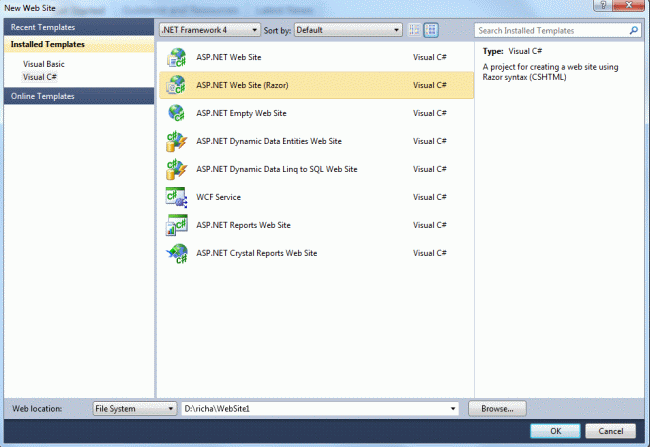
Task: Select the ASP.NET Reports Web Site name
Action: (243, 225)
